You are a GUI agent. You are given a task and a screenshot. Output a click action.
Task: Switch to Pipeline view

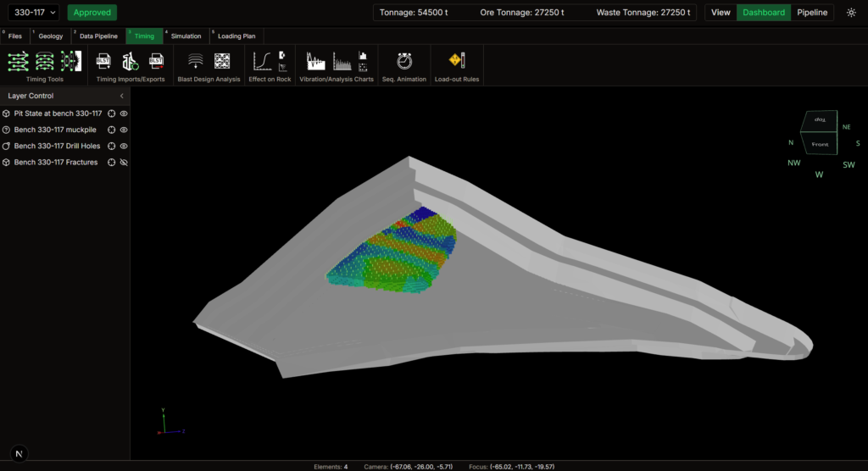812,13
